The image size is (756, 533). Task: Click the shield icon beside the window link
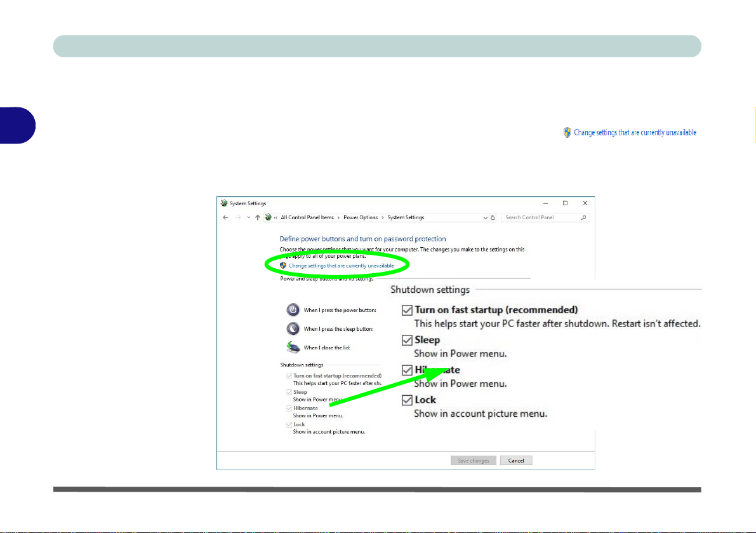click(283, 266)
